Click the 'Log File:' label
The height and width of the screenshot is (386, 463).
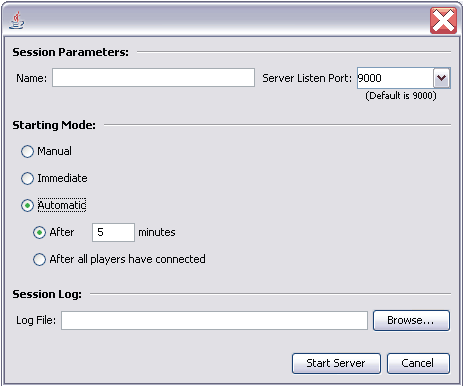point(36,320)
